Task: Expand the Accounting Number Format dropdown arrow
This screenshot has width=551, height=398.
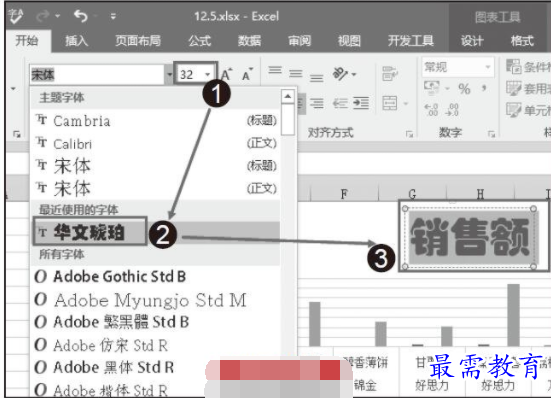Action: tap(447, 88)
